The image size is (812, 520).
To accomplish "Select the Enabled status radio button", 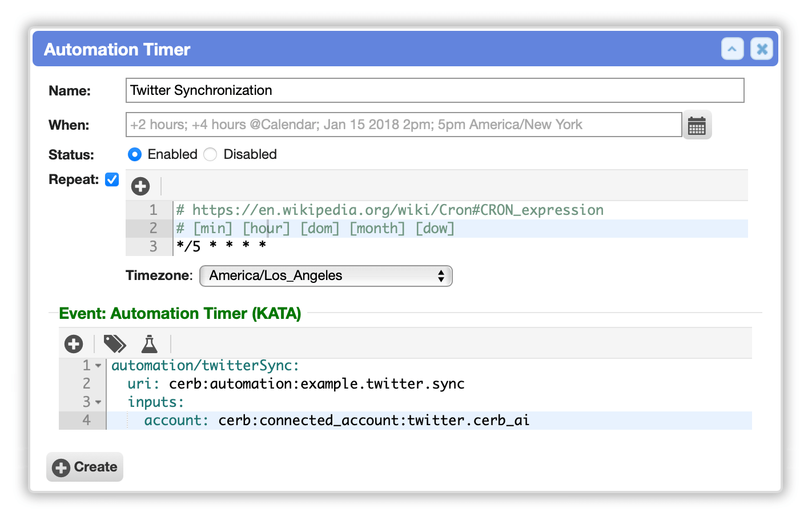I will click(135, 154).
